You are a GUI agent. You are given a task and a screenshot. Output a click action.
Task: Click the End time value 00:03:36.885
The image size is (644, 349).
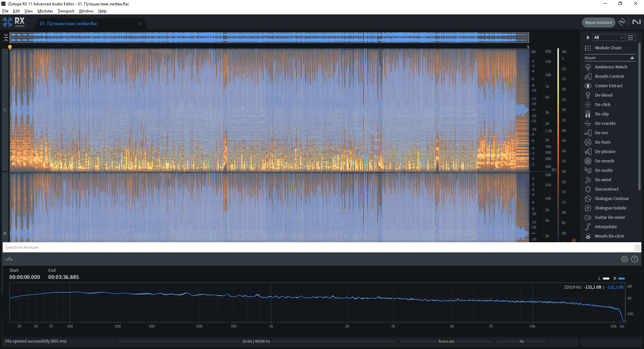(64, 277)
